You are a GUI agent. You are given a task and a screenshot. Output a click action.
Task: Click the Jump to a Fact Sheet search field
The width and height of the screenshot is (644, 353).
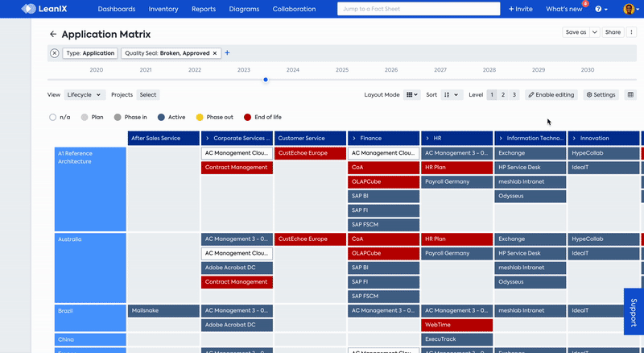pyautogui.click(x=419, y=9)
